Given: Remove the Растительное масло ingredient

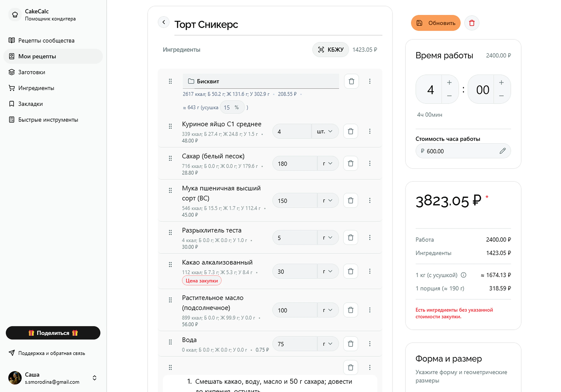Looking at the screenshot, I should (351, 310).
